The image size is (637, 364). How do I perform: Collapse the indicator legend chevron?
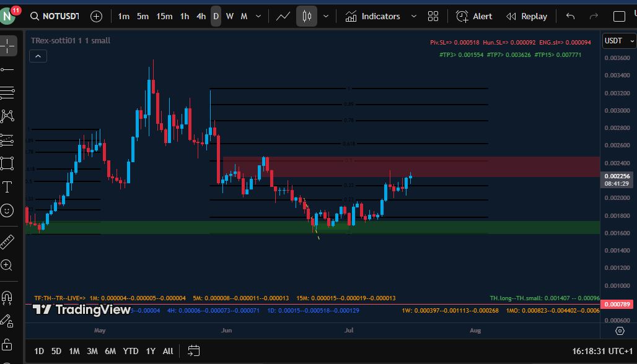tap(38, 56)
